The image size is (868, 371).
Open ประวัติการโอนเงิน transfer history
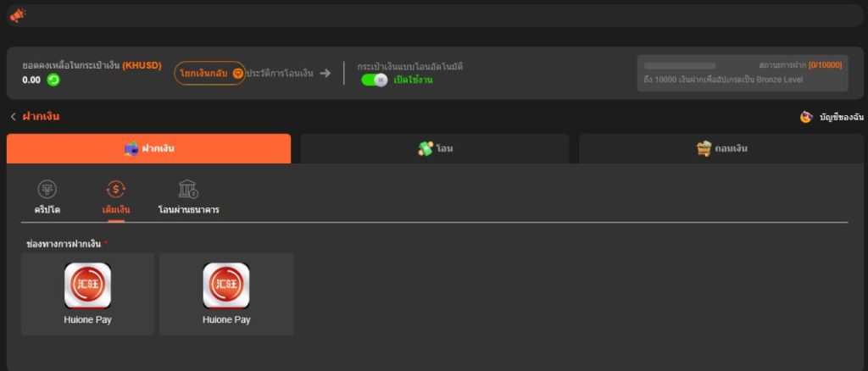click(280, 74)
